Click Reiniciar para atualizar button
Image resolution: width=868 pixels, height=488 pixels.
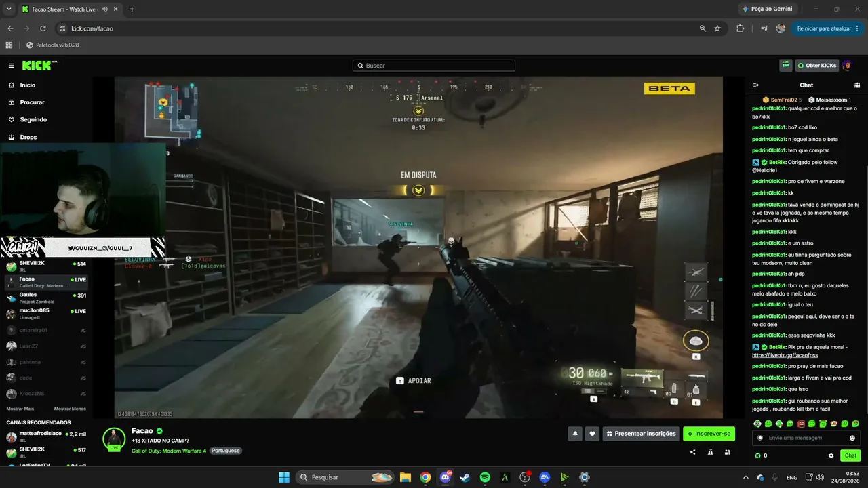click(x=823, y=28)
